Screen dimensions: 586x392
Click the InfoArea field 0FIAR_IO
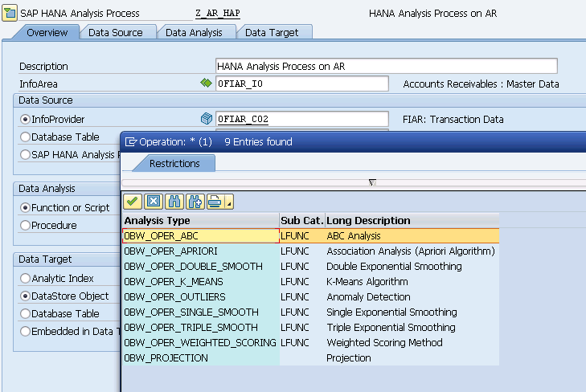click(x=302, y=84)
